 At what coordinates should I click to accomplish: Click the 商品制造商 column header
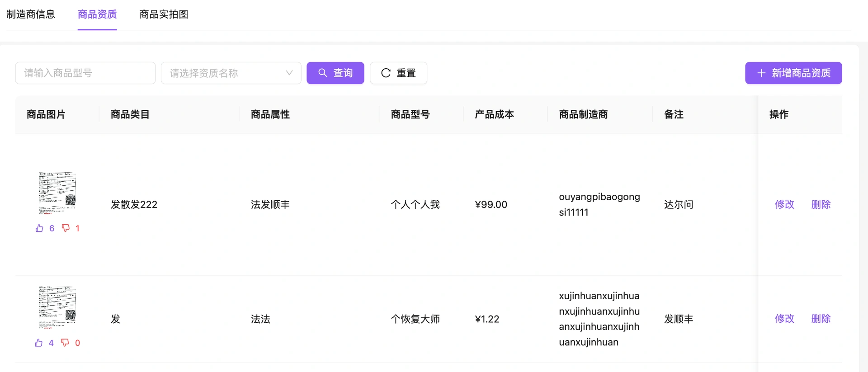pos(583,114)
